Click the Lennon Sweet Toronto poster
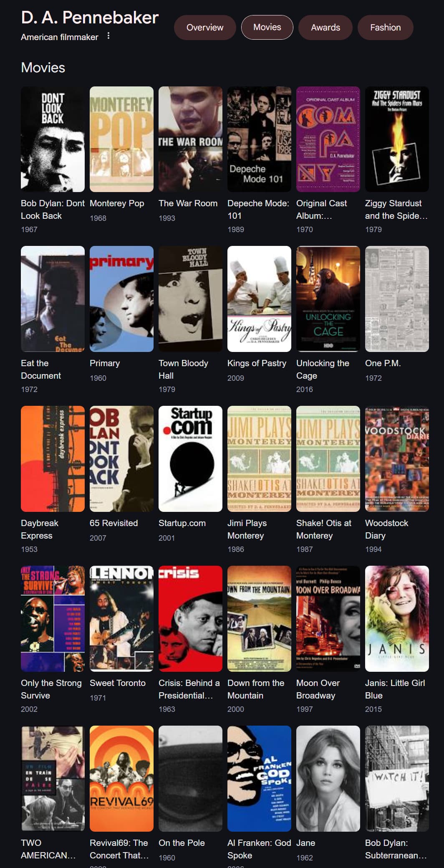The image size is (444, 868). point(121,619)
